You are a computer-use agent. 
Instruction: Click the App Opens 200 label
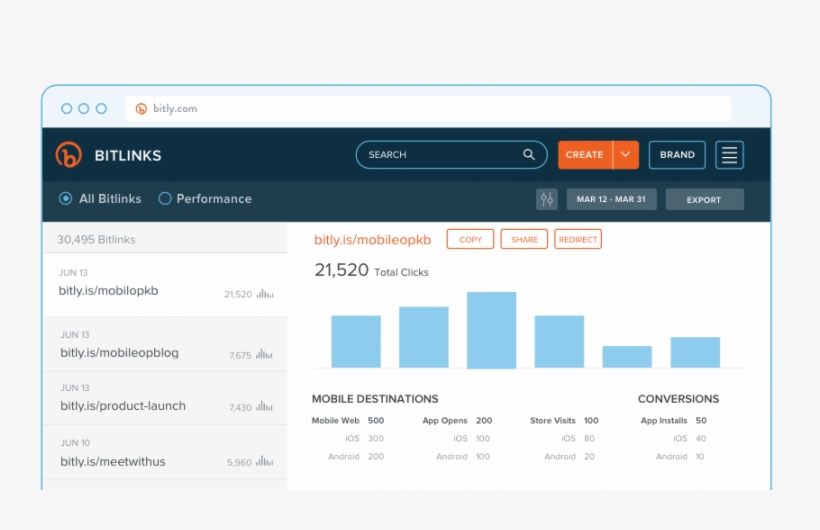pos(457,421)
